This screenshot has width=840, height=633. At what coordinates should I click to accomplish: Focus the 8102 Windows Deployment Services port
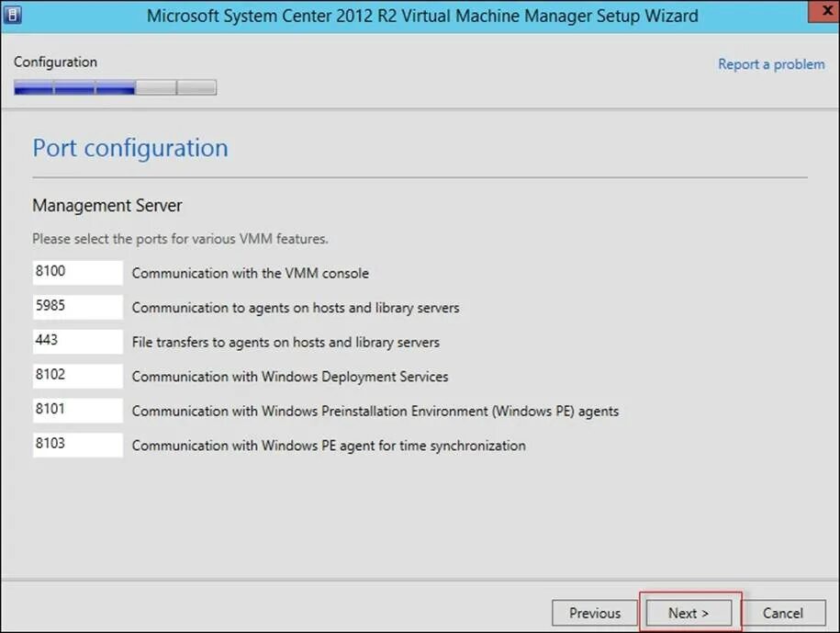(x=78, y=376)
